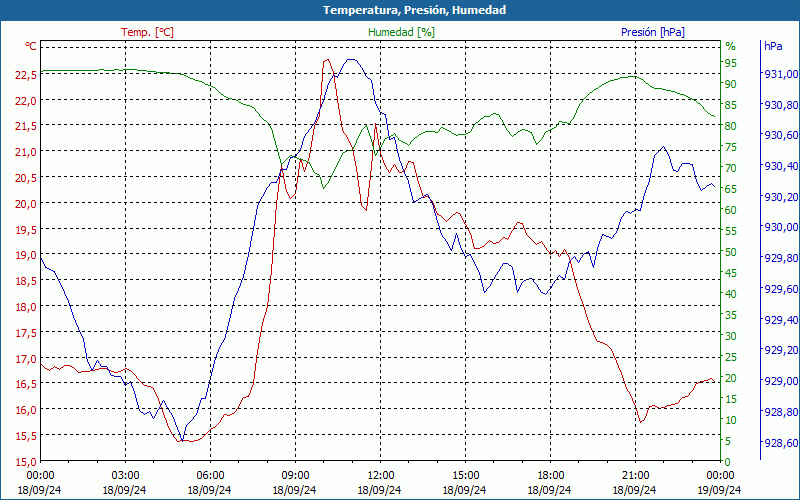Click the '75' humidity axis value
Screen dimensions: 800x500
[731, 147]
